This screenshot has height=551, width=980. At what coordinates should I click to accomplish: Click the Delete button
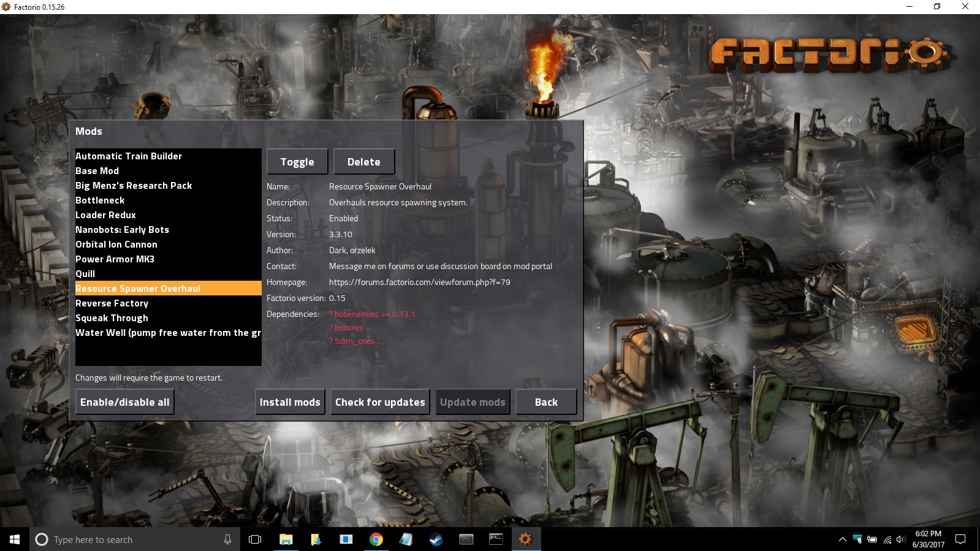[x=364, y=162]
